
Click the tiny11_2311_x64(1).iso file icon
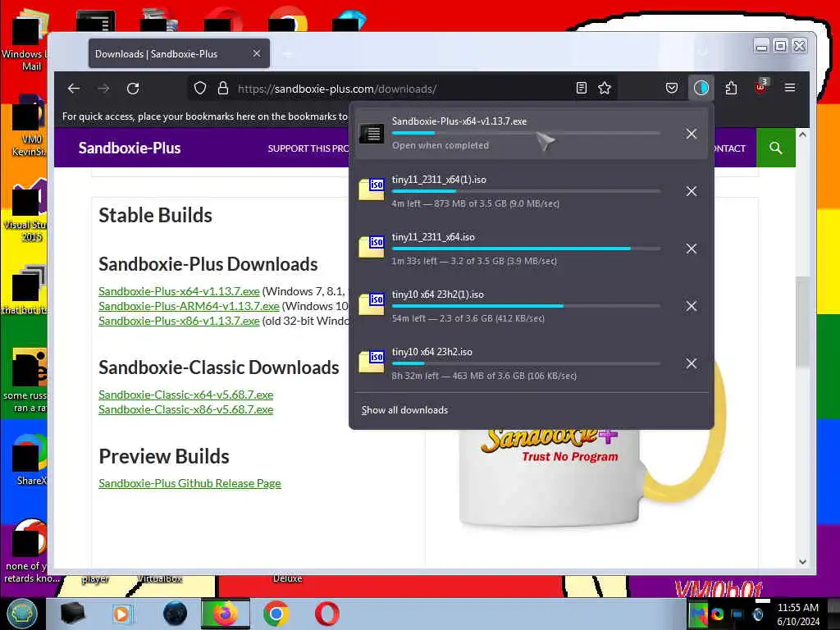point(372,189)
